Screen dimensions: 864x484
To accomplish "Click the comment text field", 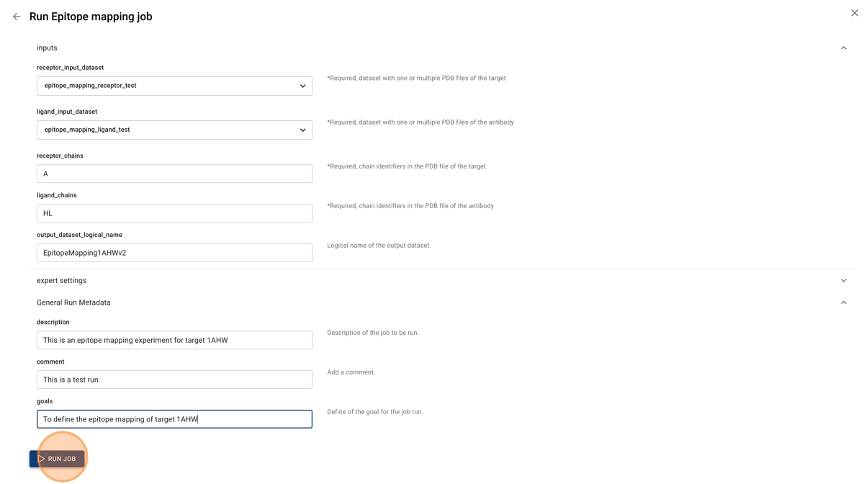I will (x=174, y=380).
